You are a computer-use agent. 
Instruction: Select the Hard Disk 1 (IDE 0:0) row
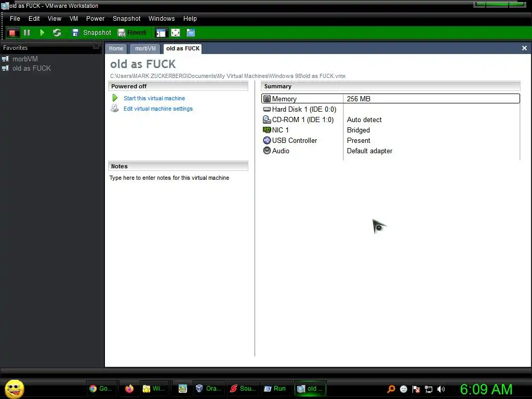[x=391, y=109]
